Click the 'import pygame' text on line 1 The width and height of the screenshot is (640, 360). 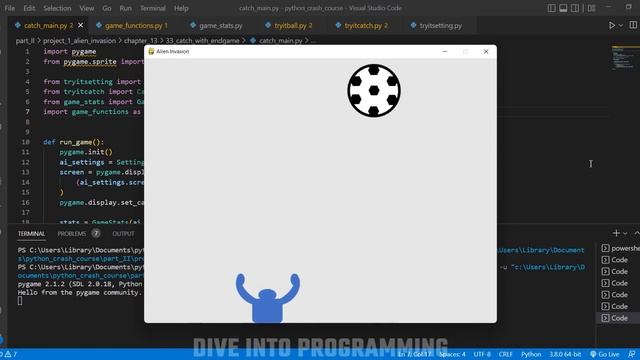click(70, 51)
